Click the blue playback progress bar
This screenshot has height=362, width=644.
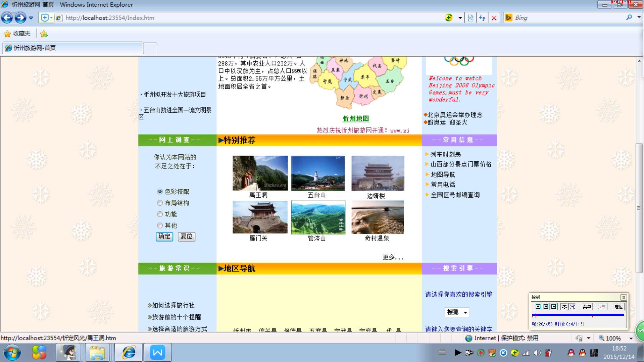pyautogui.click(x=578, y=315)
